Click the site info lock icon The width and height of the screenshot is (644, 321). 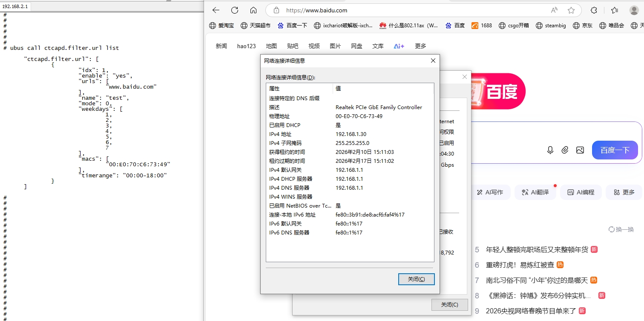click(x=276, y=10)
